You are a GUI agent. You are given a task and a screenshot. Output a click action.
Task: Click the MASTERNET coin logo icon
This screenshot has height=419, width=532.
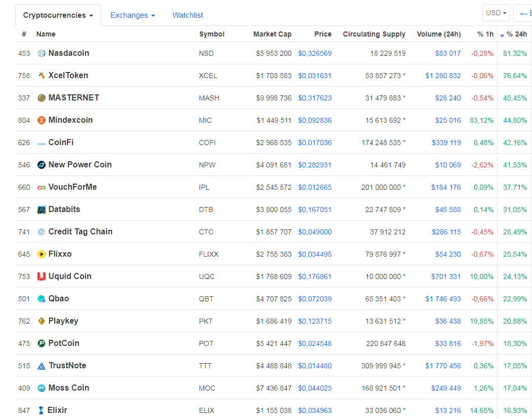click(42, 98)
